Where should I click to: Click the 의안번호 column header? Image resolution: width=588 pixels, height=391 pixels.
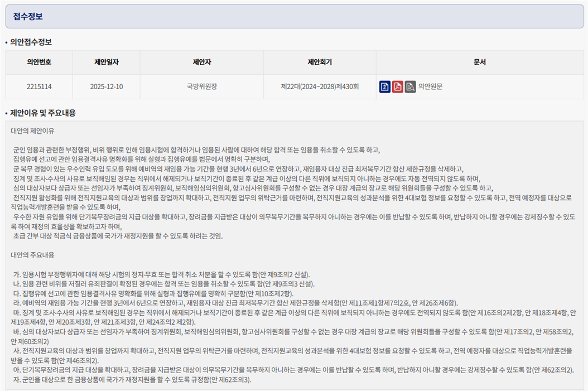(x=39, y=62)
